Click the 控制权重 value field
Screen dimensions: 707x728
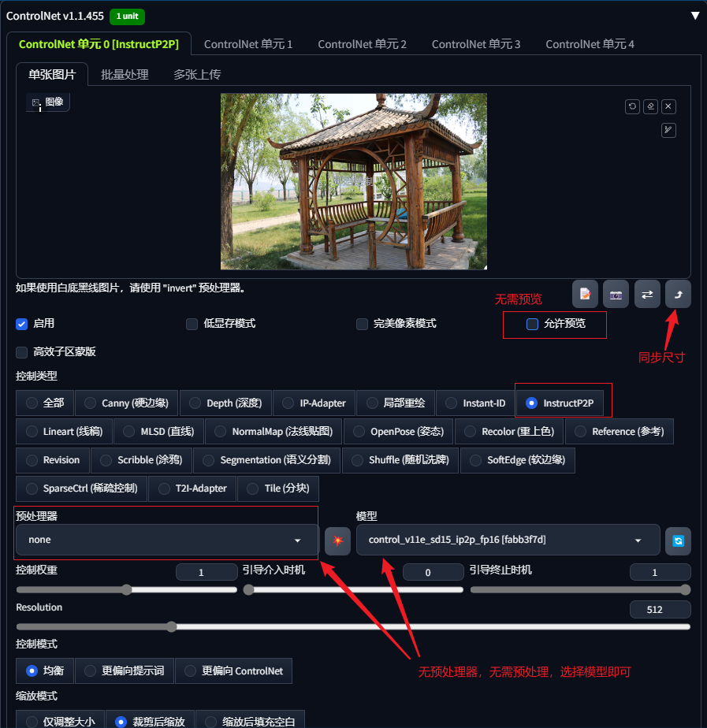[207, 572]
